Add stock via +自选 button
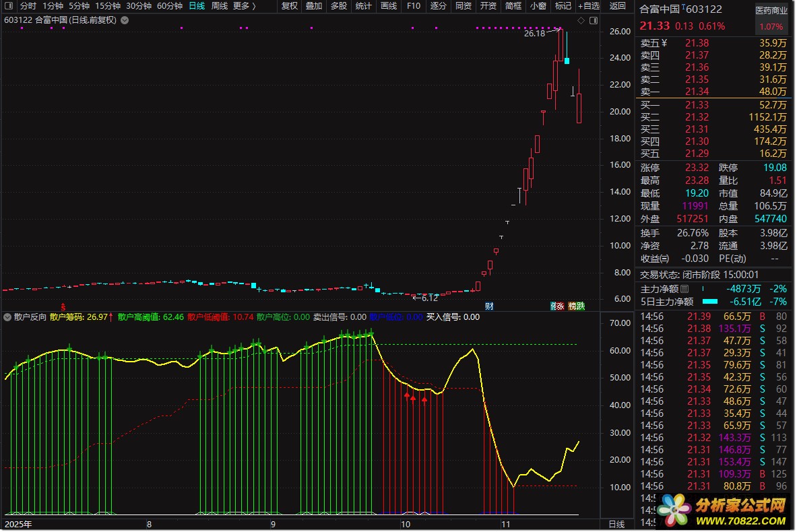Screen dimensions: 797x532 point(588,6)
